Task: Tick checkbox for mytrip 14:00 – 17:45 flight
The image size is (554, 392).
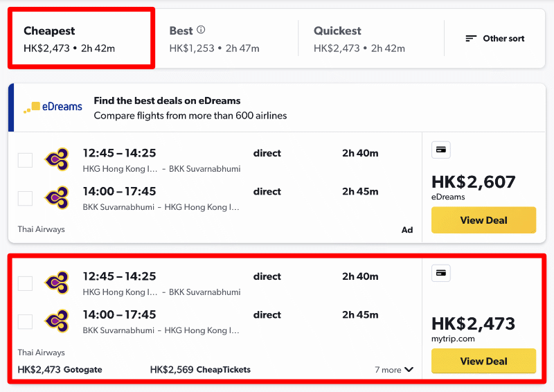Action: pyautogui.click(x=25, y=321)
